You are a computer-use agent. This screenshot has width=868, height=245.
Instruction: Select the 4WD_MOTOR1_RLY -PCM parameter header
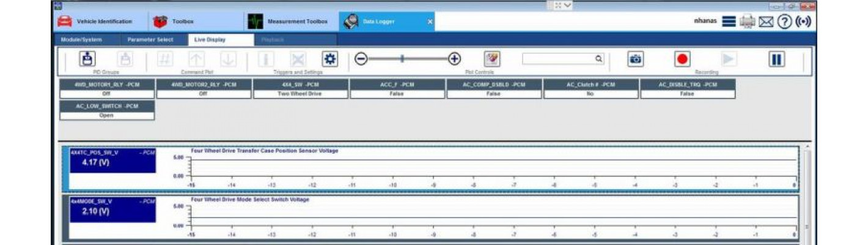[x=106, y=85]
